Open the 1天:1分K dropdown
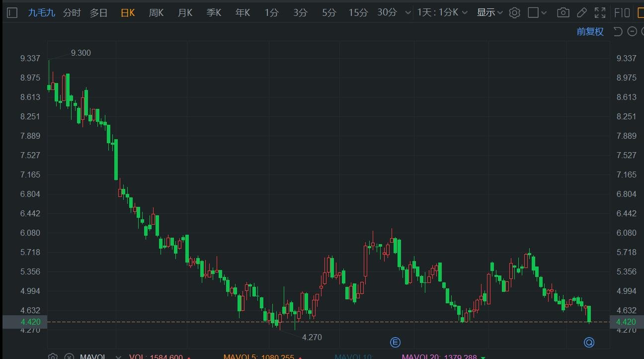This screenshot has height=359, width=644. [442, 12]
